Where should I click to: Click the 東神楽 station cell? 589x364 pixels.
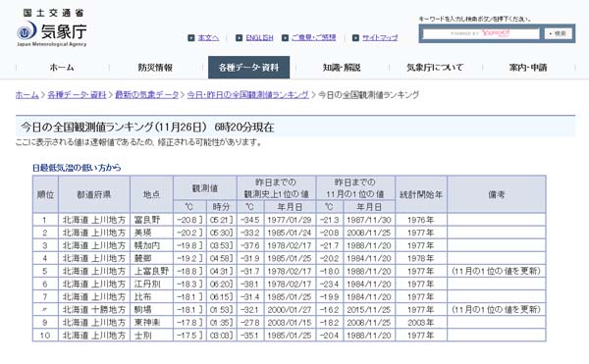[151, 323]
